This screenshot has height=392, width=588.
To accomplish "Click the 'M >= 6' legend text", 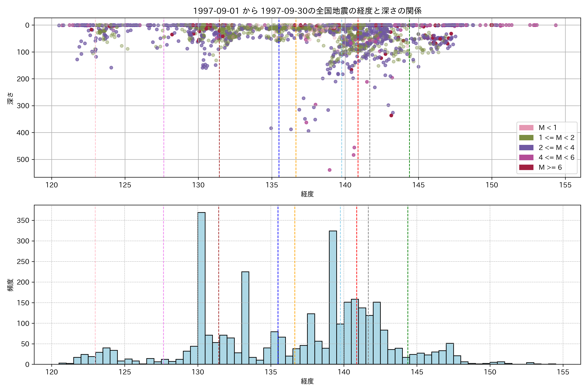I will click(x=550, y=167).
